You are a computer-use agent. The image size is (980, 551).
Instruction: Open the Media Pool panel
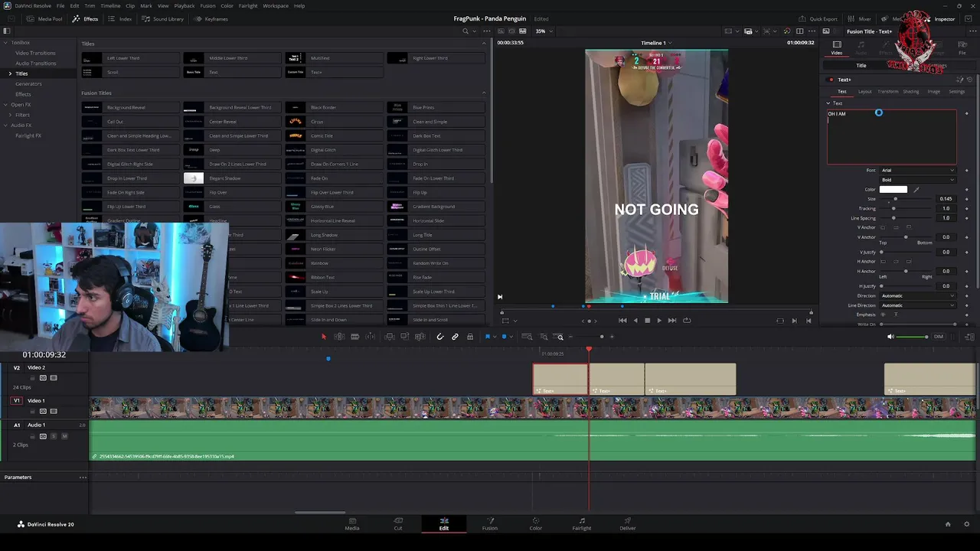pyautogui.click(x=45, y=19)
